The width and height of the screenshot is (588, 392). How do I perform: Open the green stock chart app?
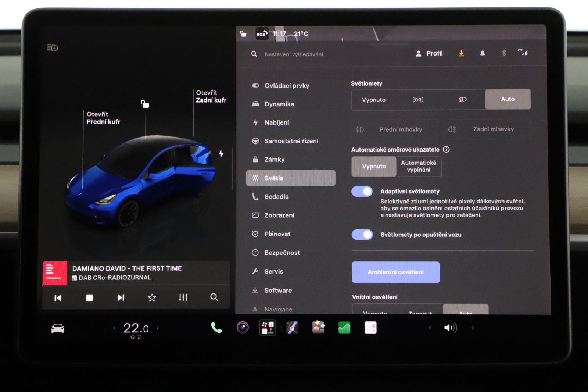tap(344, 327)
